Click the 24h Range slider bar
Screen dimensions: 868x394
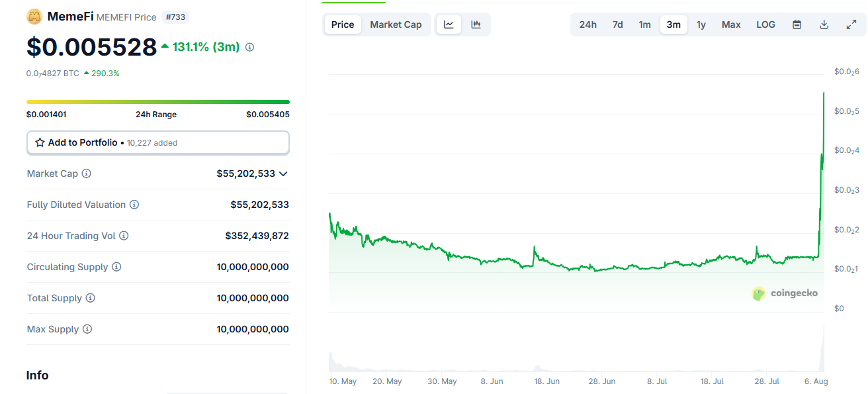(157, 101)
